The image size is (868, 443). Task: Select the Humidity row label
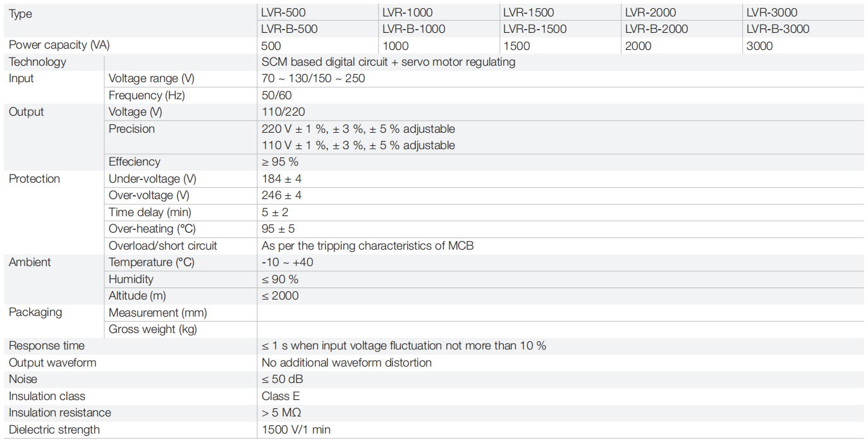pos(131,279)
